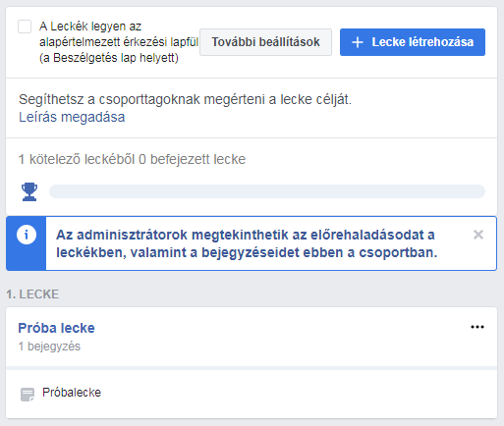
Task: Click the lesson completion progress bar
Action: (267, 191)
